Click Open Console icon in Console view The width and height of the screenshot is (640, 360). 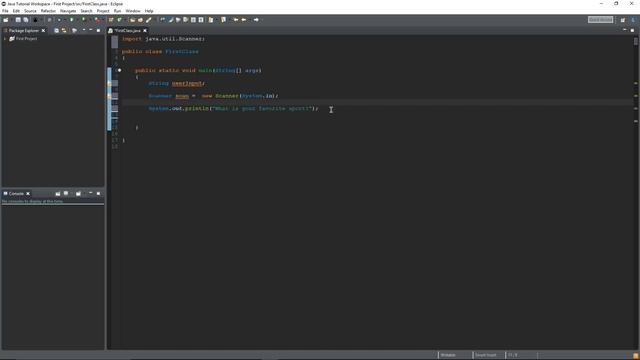pos(78,193)
